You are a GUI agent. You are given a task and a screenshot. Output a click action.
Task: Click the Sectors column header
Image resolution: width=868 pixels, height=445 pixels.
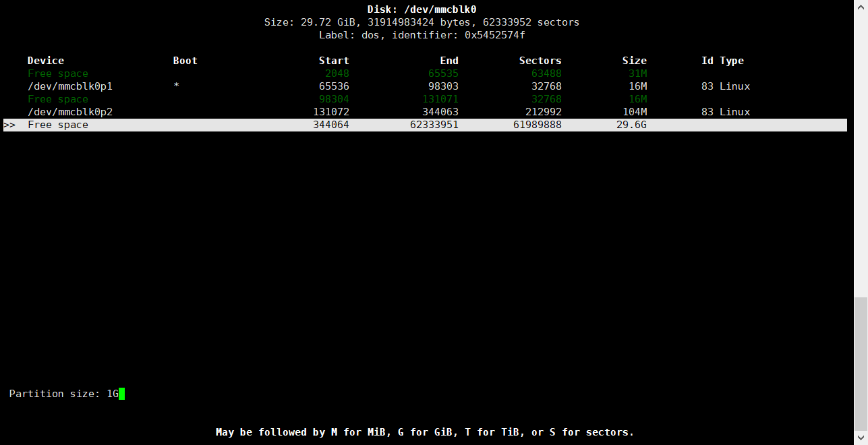click(540, 61)
